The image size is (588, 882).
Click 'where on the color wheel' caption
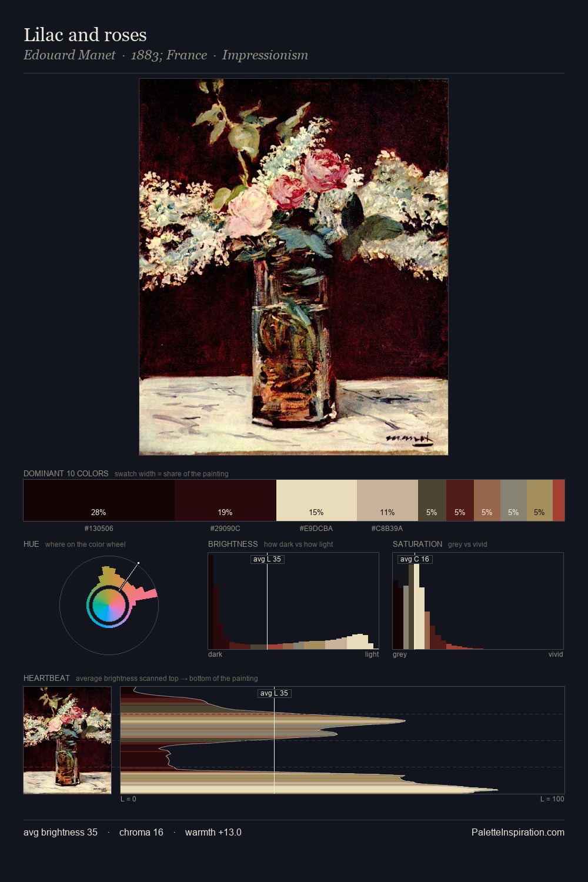point(85,544)
